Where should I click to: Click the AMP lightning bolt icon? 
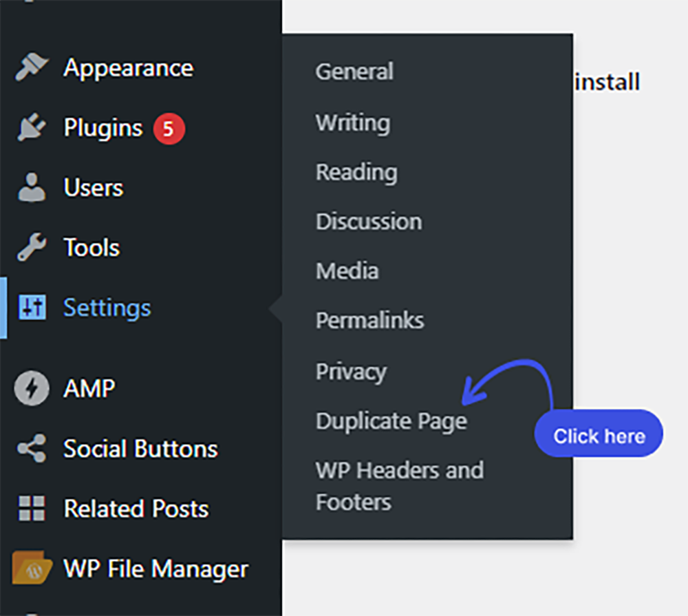click(32, 388)
